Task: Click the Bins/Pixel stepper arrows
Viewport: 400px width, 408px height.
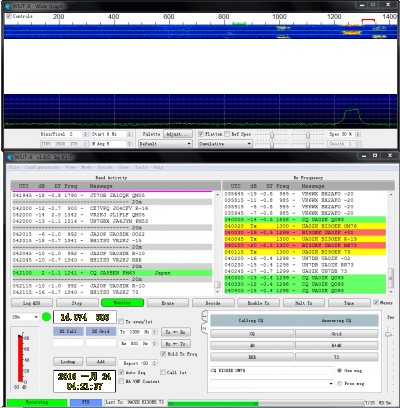Action: tap(86, 134)
